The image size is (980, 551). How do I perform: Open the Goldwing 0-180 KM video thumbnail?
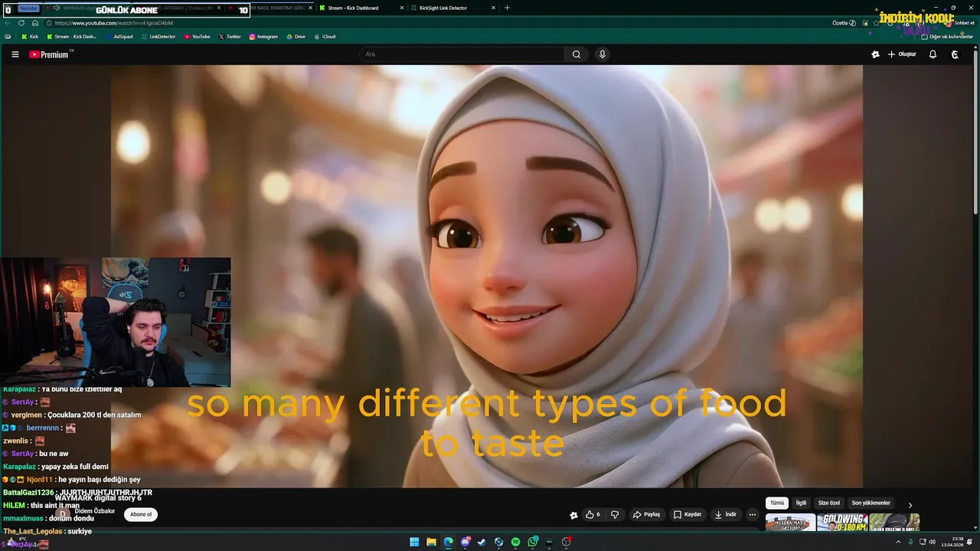tap(842, 523)
